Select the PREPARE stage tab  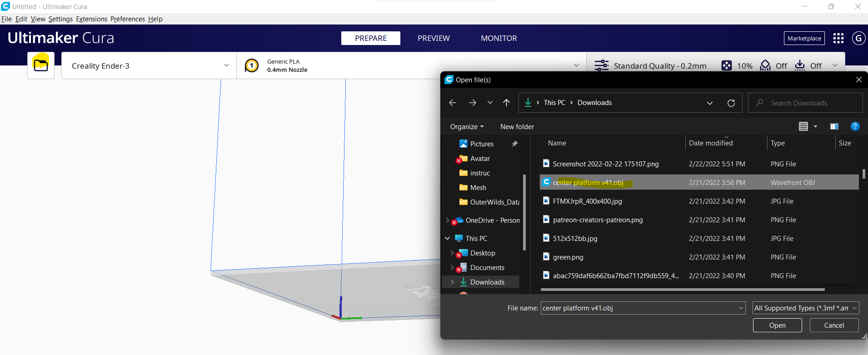point(371,38)
